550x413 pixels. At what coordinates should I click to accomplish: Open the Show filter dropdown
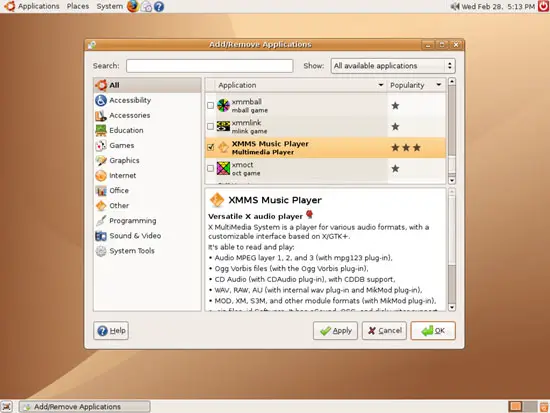pyautogui.click(x=393, y=66)
